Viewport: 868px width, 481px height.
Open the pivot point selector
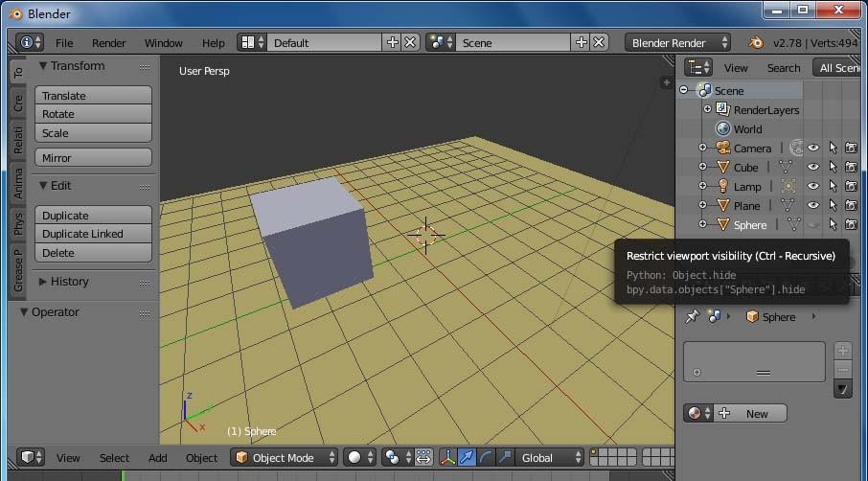[x=398, y=457]
